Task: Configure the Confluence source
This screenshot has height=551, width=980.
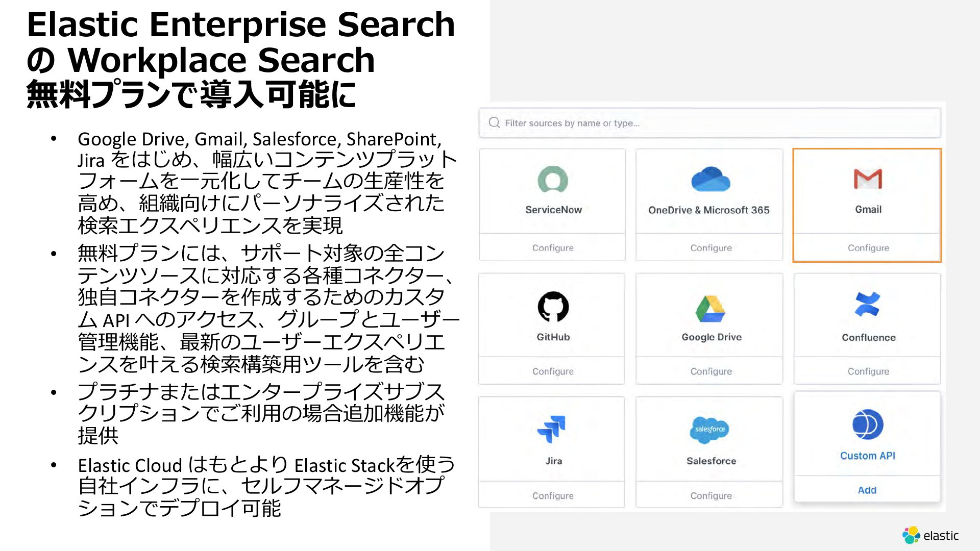Action: (x=868, y=371)
